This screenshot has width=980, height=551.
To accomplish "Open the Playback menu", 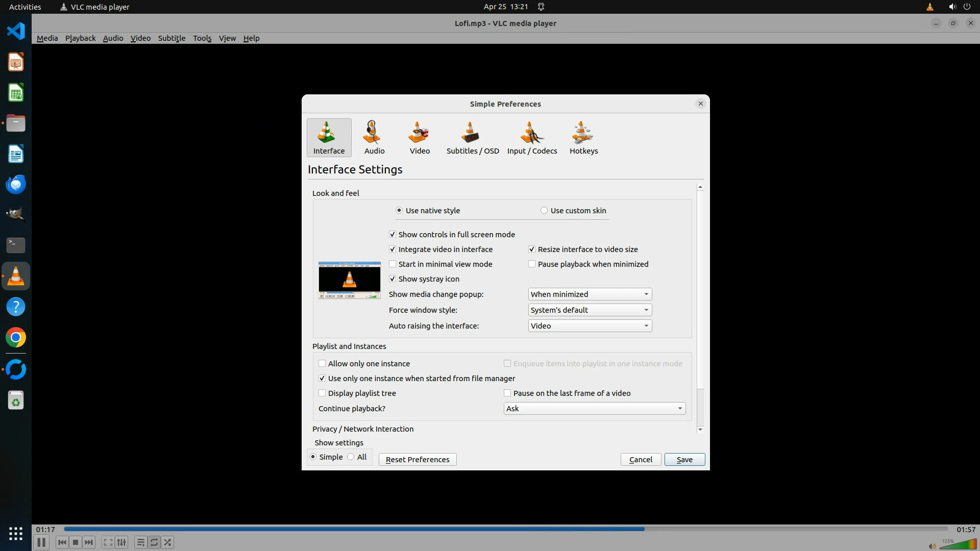I will pyautogui.click(x=80, y=38).
